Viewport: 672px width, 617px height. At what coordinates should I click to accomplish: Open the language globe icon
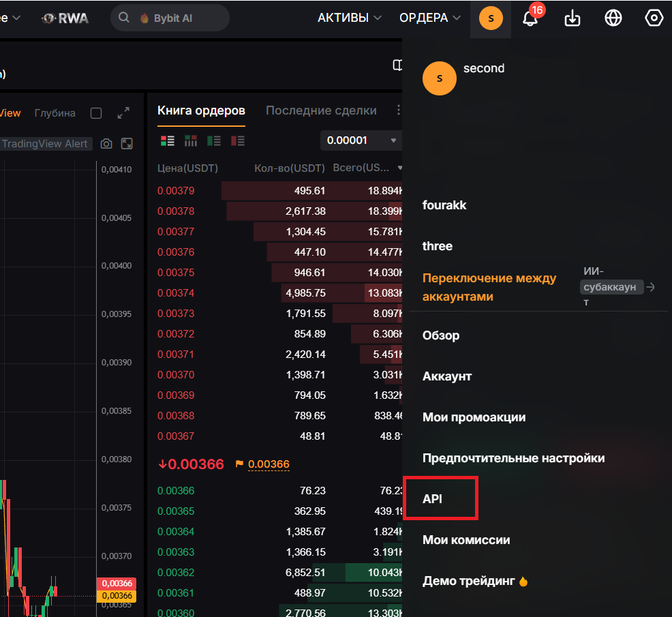click(x=613, y=18)
